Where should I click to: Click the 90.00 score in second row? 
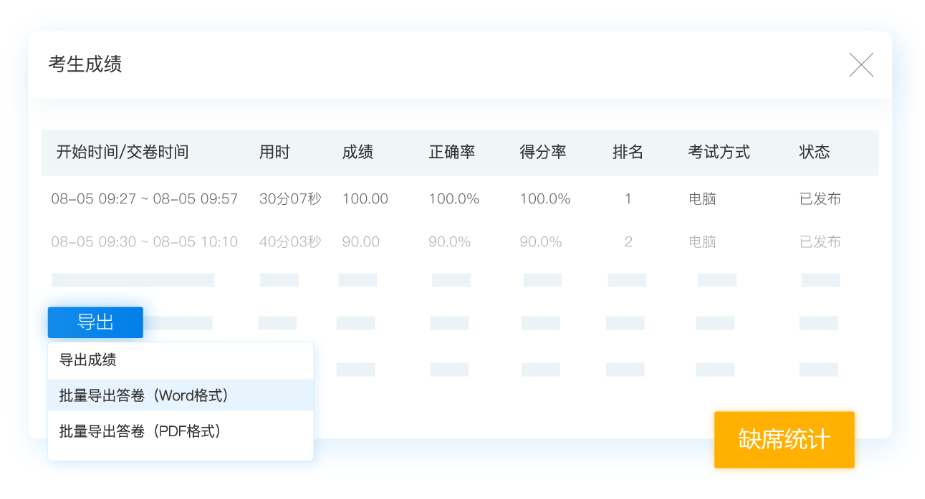tap(361, 241)
